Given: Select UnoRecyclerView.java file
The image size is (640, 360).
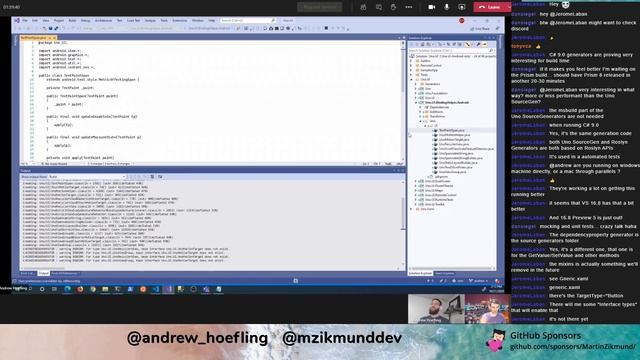Looking at the screenshot, I should pos(454,144).
